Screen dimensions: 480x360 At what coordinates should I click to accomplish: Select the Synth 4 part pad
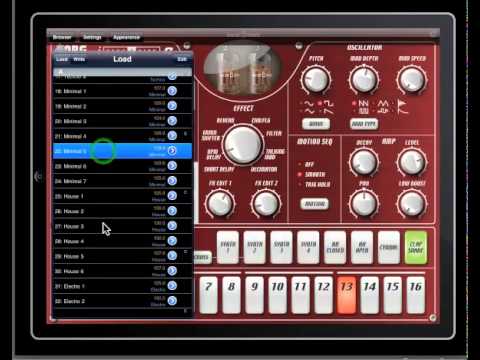click(308, 247)
